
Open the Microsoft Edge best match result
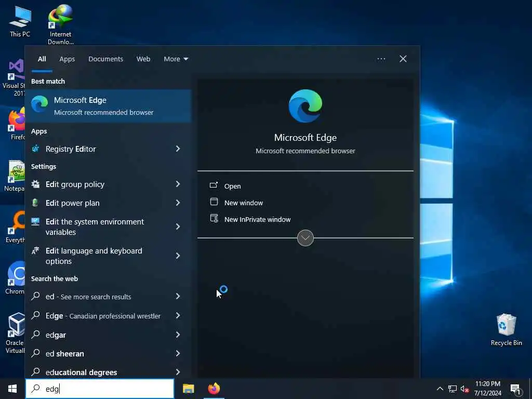tap(108, 106)
